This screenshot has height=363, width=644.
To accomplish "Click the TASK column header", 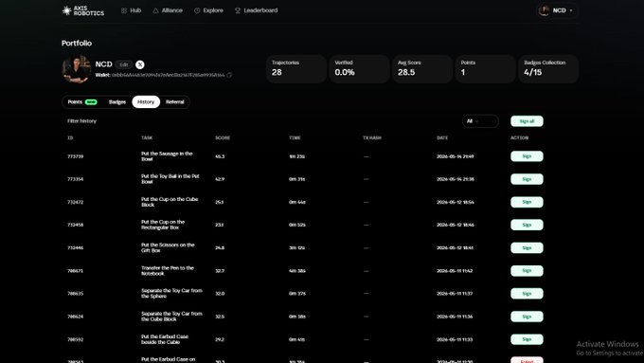I will [x=147, y=137].
